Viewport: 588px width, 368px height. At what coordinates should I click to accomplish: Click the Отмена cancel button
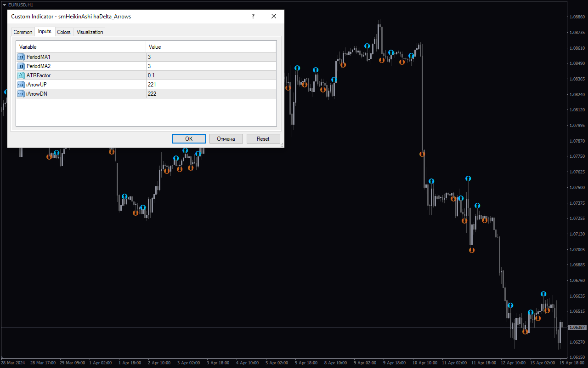[226, 138]
